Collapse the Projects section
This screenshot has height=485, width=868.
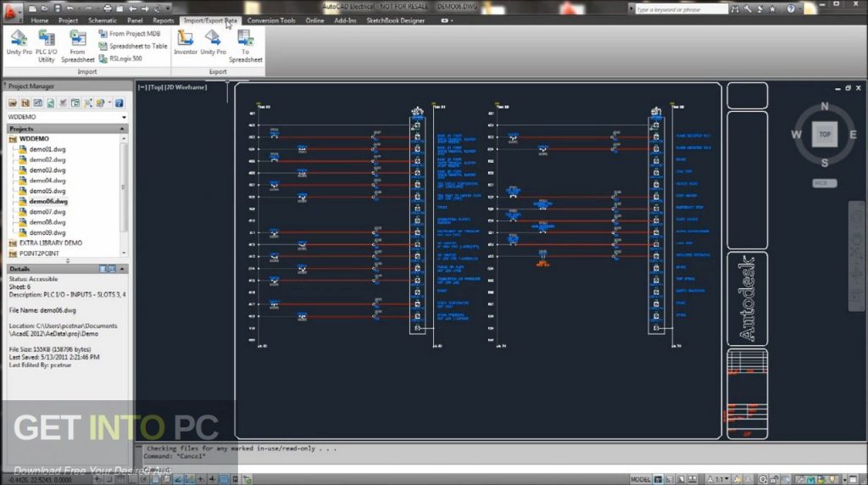122,128
